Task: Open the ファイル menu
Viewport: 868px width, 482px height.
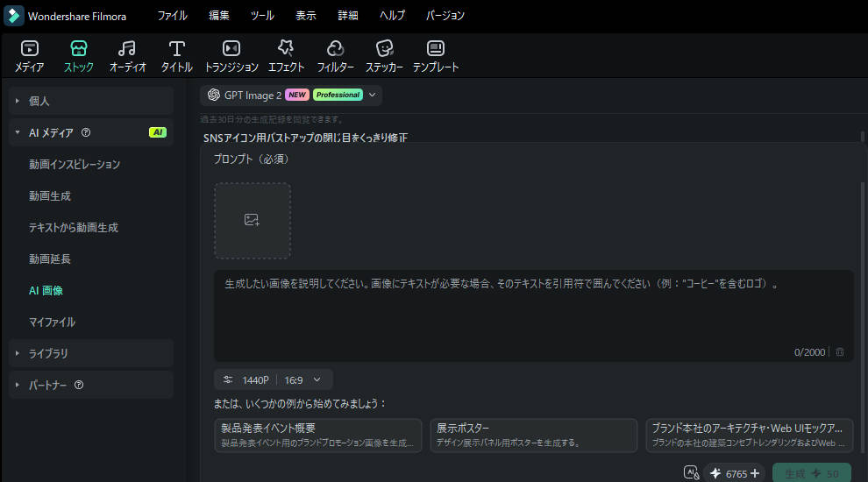Action: (x=172, y=16)
